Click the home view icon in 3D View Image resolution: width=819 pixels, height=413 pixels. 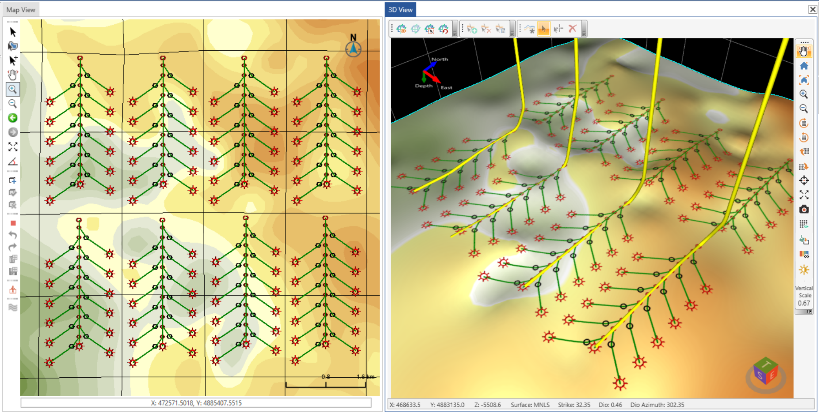tap(804, 64)
